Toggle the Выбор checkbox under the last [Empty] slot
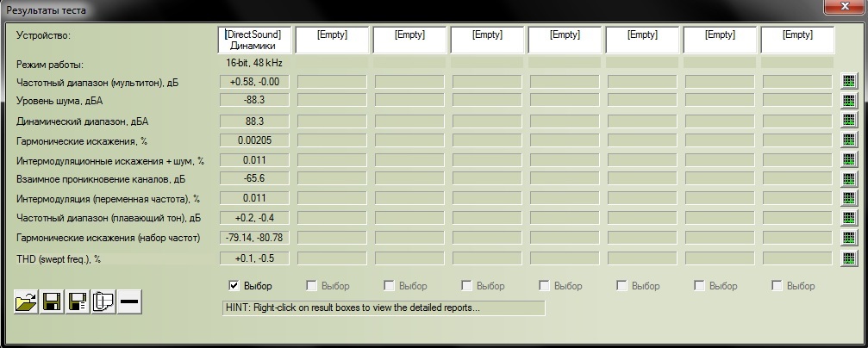The image size is (868, 348). (x=776, y=286)
